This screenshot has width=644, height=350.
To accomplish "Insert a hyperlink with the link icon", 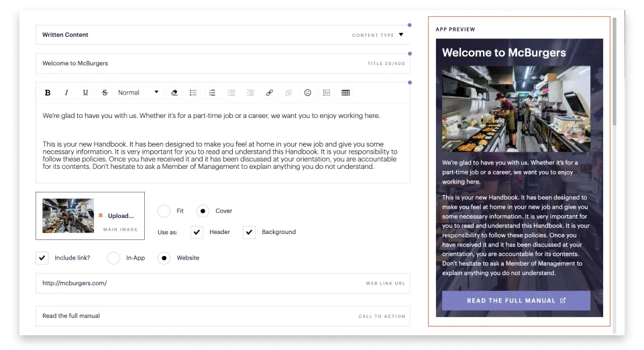I will pos(270,93).
